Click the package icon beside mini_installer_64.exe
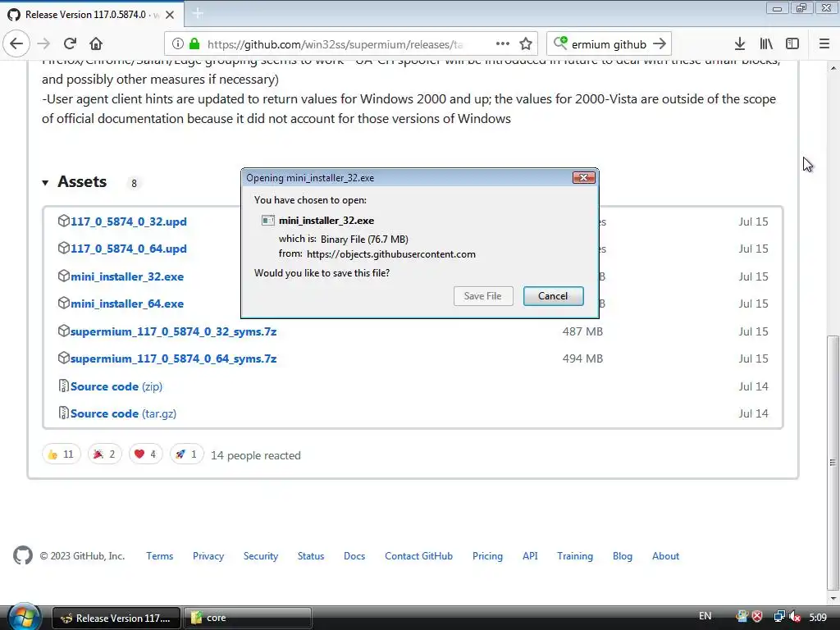Image resolution: width=840 pixels, height=630 pixels. coord(64,304)
